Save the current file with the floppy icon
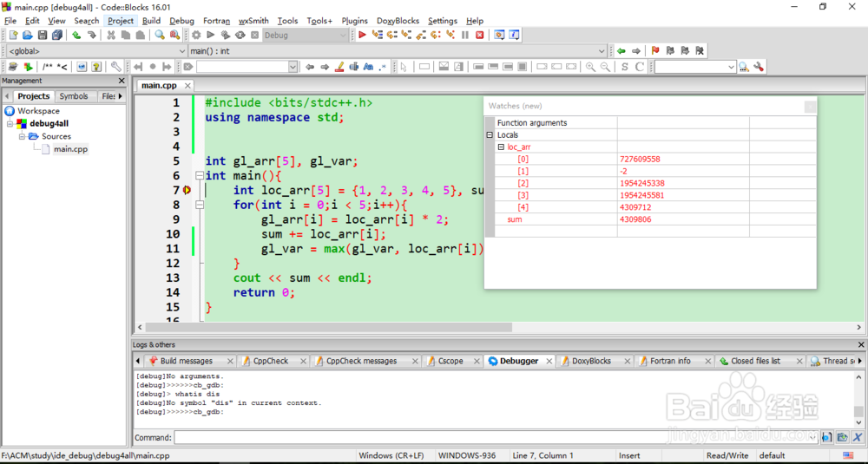Viewport: 868px width, 464px height. 43,35
